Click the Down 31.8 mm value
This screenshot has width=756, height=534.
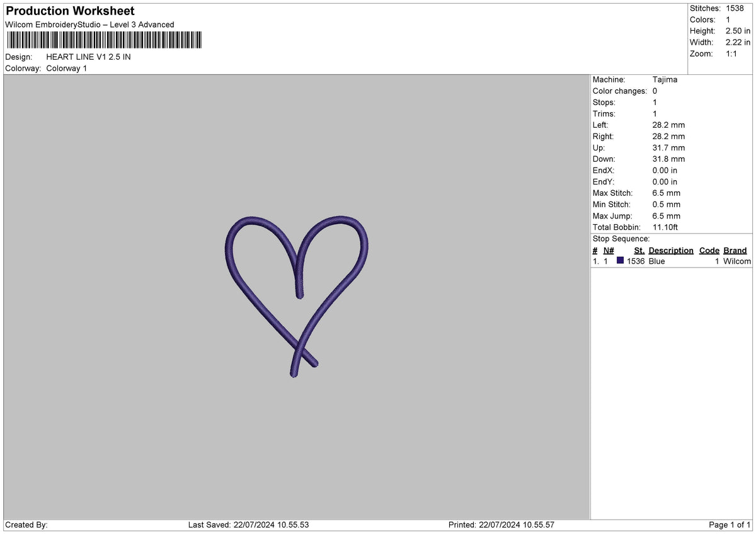pos(668,159)
